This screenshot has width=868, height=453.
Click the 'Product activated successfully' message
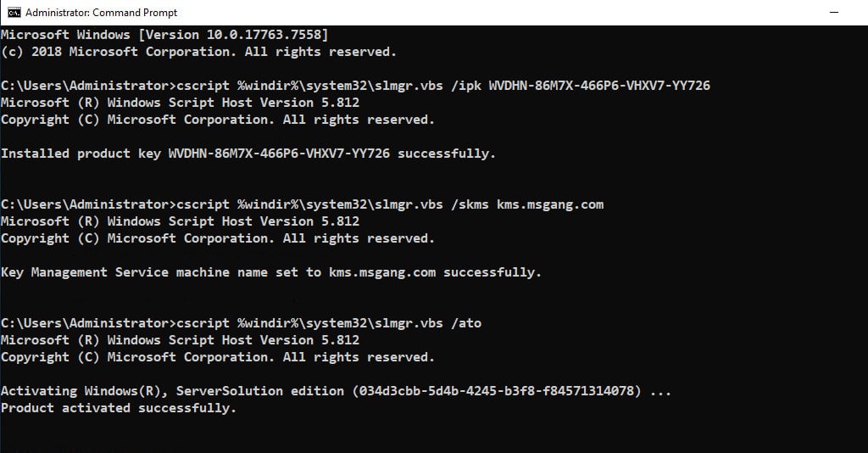(119, 408)
